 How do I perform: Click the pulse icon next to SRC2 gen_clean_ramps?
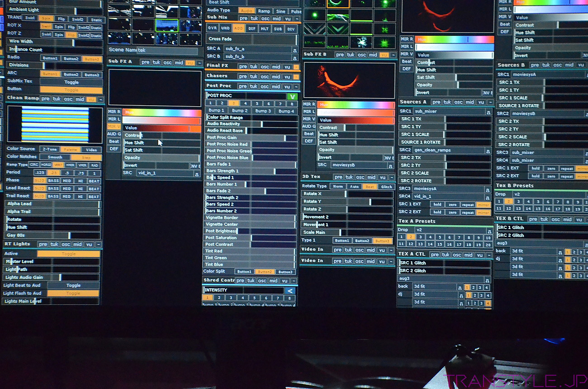(x=488, y=150)
